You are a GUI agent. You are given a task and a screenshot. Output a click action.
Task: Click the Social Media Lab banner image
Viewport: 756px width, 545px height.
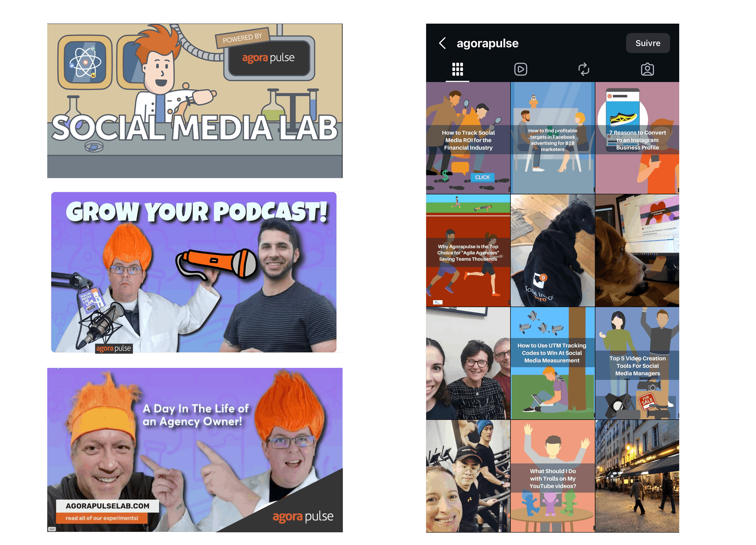(x=194, y=101)
